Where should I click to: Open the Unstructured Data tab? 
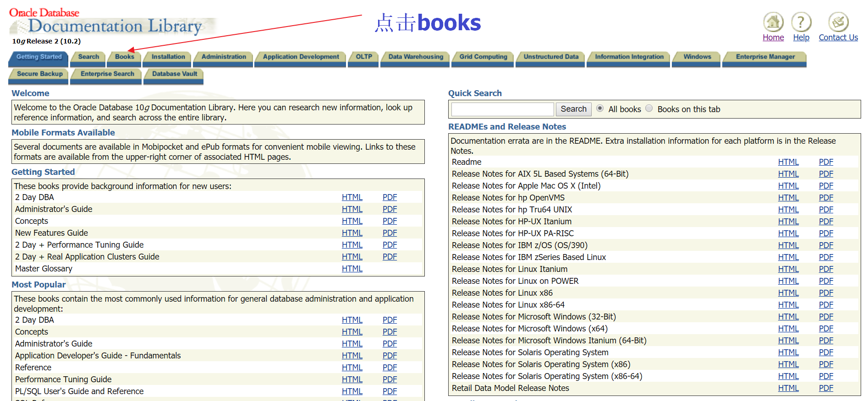[551, 59]
